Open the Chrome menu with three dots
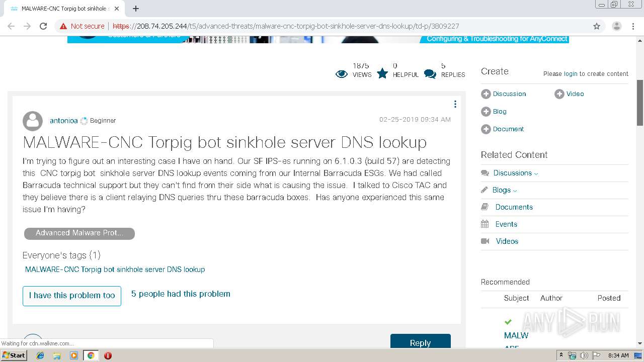 [x=634, y=26]
